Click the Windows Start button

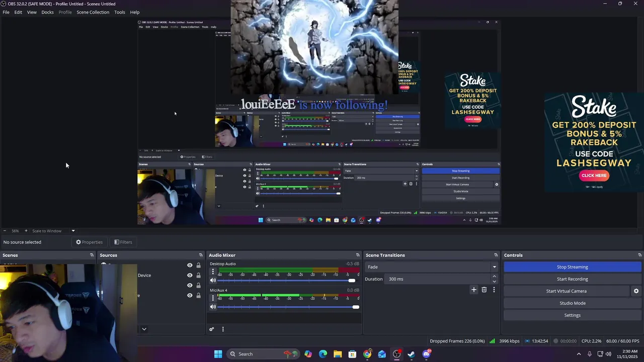[218, 354]
